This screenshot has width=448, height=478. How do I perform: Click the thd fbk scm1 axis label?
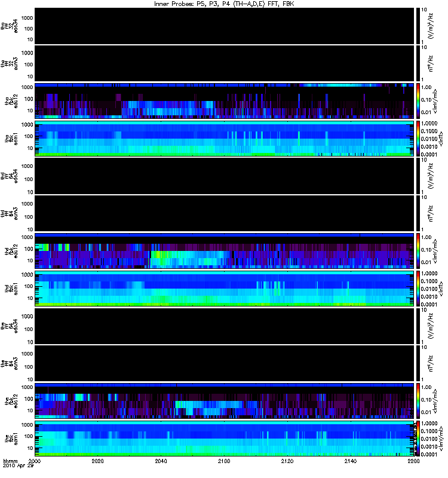coord(11,289)
